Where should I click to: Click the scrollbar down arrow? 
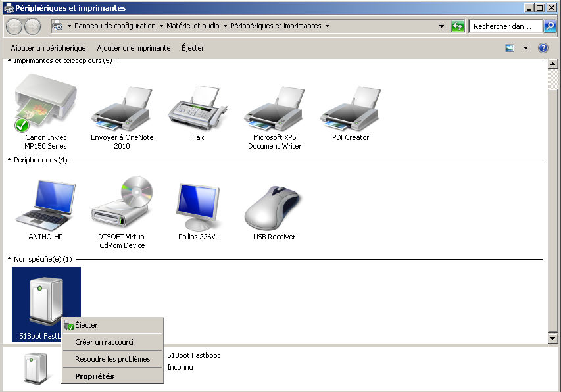coord(552,338)
